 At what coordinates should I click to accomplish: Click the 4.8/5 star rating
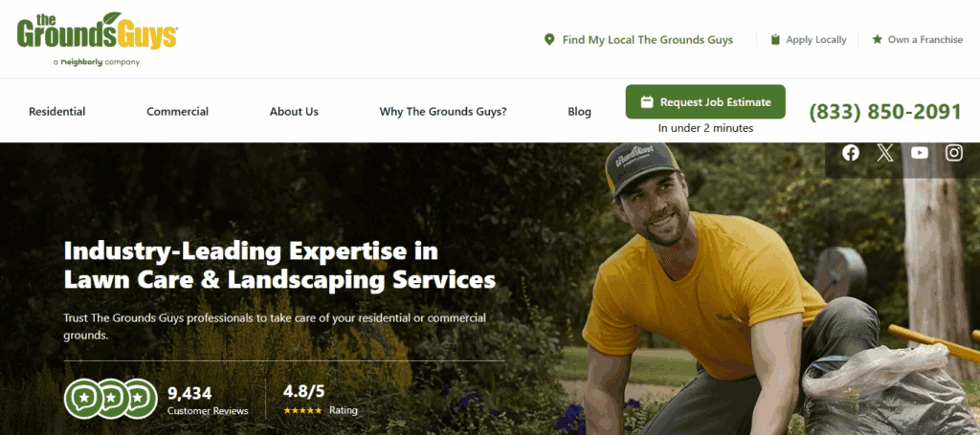click(x=321, y=400)
